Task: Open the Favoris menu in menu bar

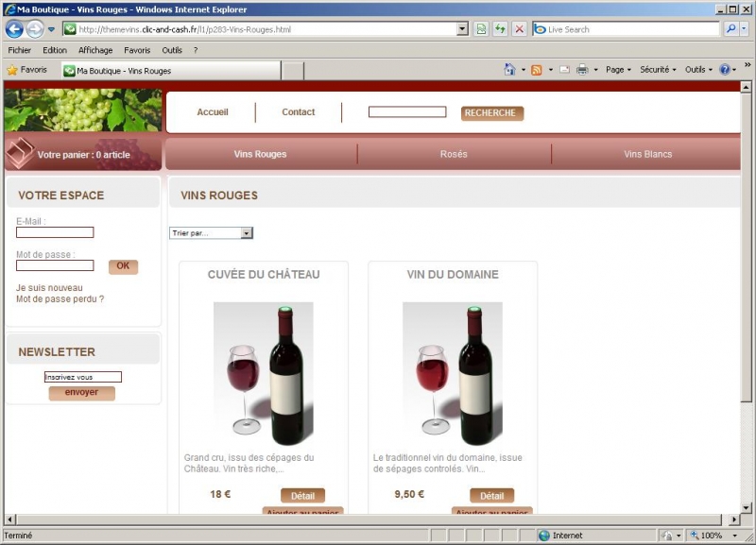Action: pyautogui.click(x=137, y=50)
